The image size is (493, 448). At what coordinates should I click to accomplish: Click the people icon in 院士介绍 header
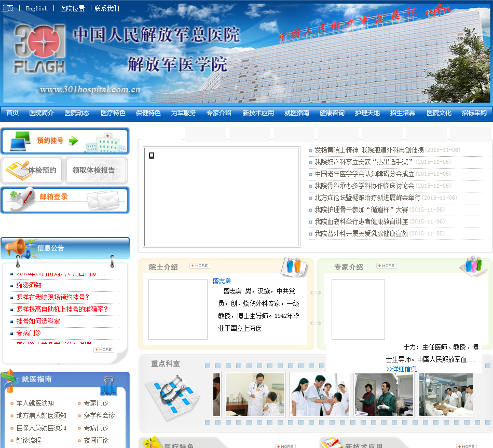294,267
